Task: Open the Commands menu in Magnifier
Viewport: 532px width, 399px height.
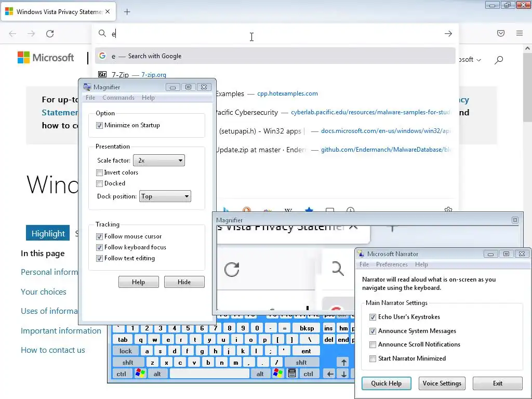Action: point(118,98)
